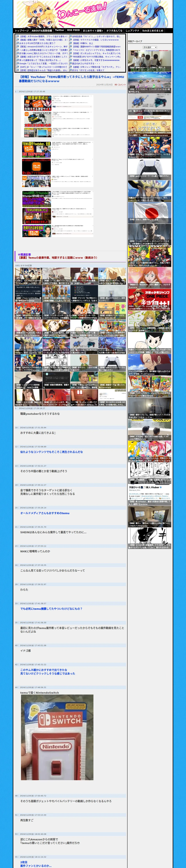The height and width of the screenshot is (868, 186).
Task: Open the Nintendo Switch package image
Action: [x=57, y=737]
